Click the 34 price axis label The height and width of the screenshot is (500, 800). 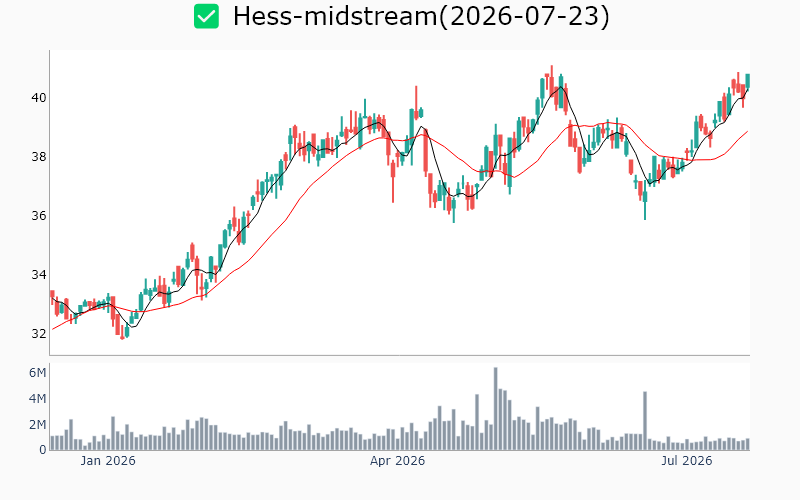[39, 274]
